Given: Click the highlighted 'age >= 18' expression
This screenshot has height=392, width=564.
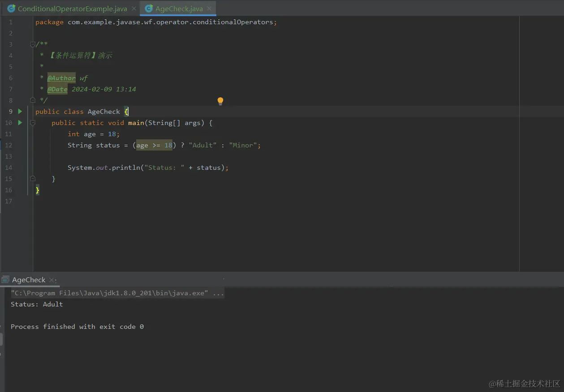Looking at the screenshot, I should coord(155,145).
